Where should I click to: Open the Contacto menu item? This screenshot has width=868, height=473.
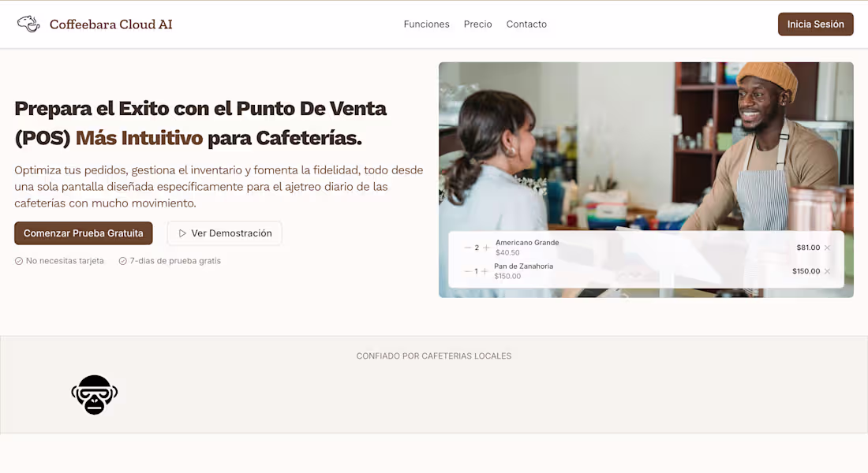click(x=526, y=24)
